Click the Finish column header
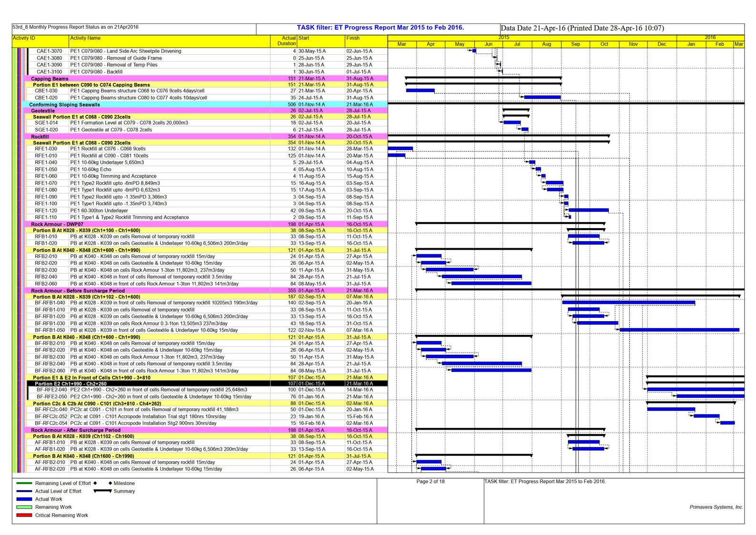The image size is (756, 535). 366,41
